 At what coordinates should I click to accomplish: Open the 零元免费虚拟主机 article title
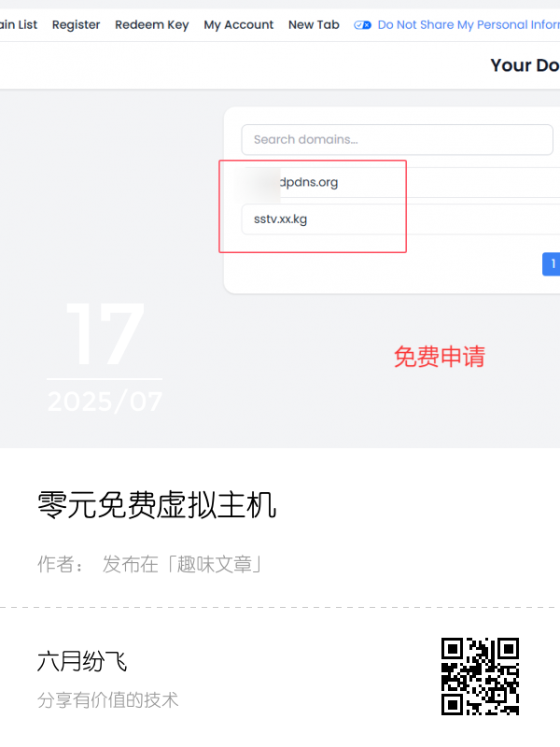point(157,505)
